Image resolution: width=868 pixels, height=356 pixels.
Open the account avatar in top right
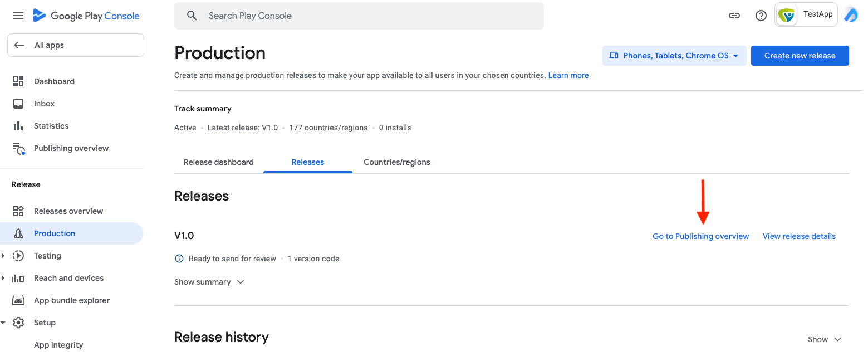point(851,15)
